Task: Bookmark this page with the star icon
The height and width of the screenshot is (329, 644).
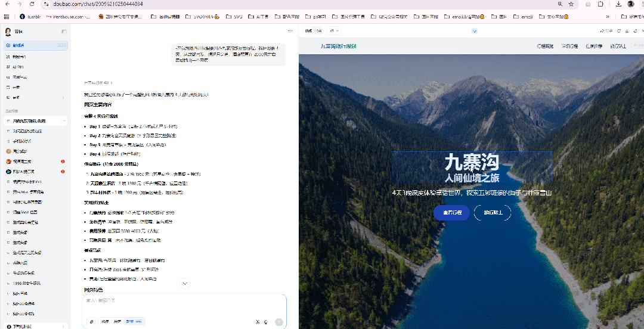Action: click(x=571, y=4)
